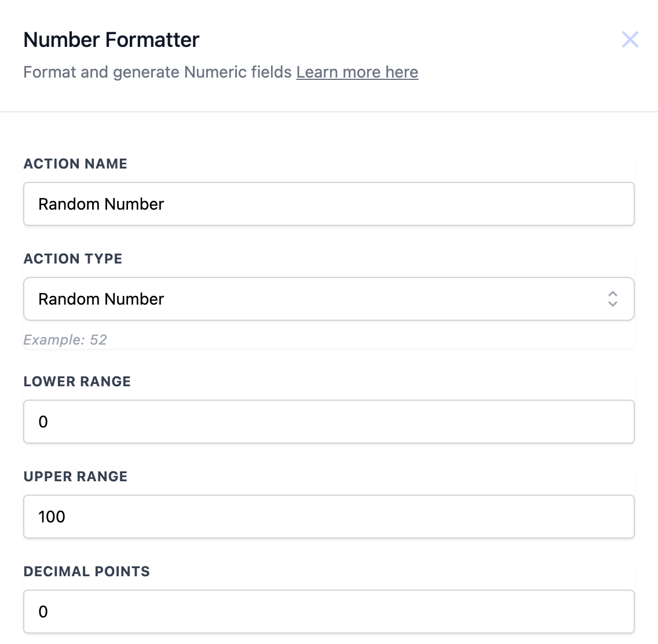Screen dimensions: 658x644
Task: Click 'Format and generate Numeric fields' subtitle
Action: [x=158, y=72]
